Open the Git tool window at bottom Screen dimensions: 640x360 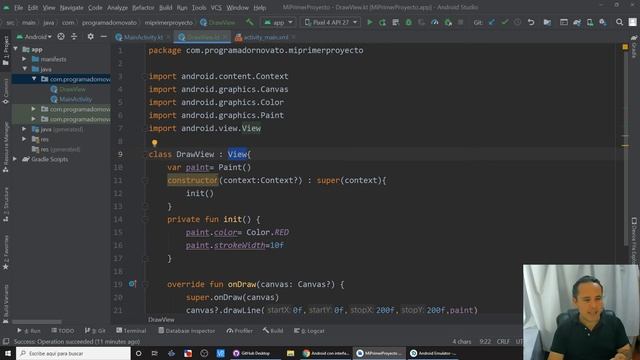[x=95, y=331]
